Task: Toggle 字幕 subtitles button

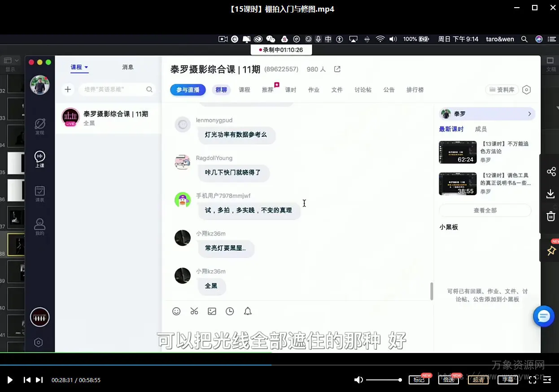Action: point(507,380)
